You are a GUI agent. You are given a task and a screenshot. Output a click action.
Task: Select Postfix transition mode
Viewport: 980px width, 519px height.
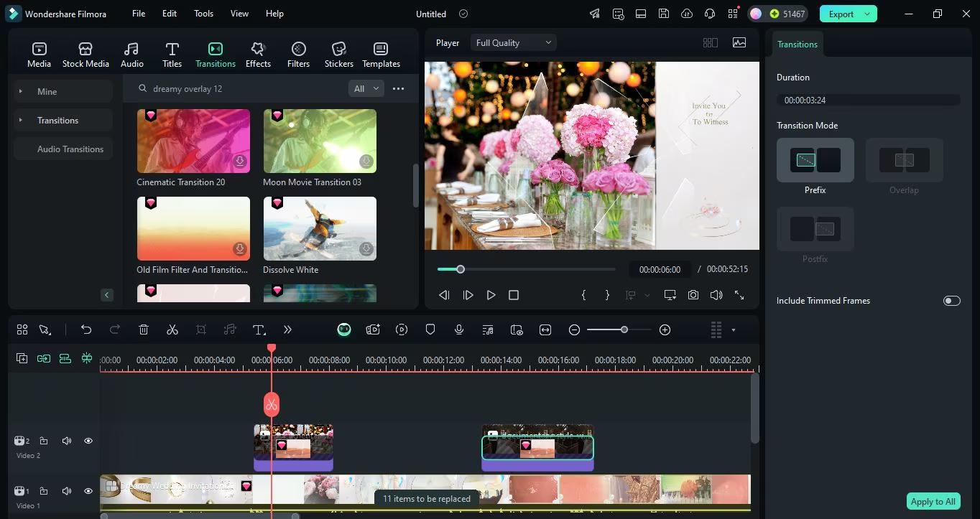coord(815,229)
